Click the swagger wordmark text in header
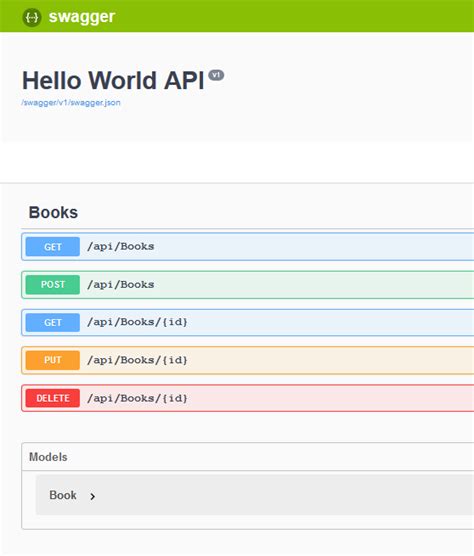474x556 pixels. coord(82,17)
